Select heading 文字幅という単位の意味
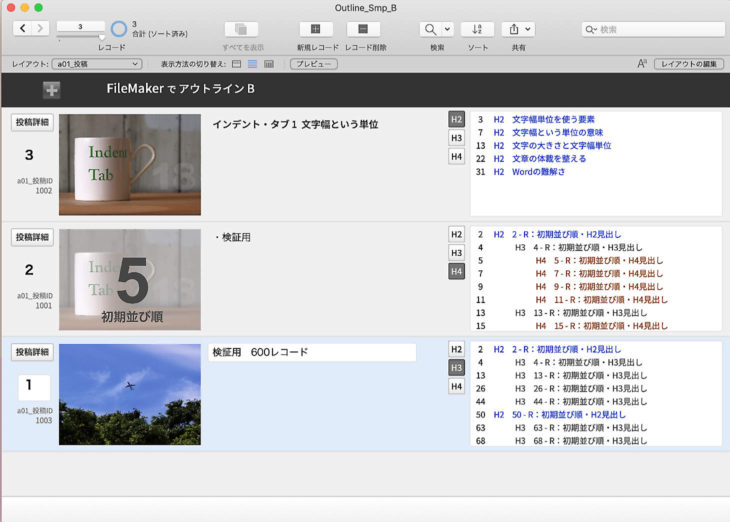The height and width of the screenshot is (522, 730). point(557,132)
